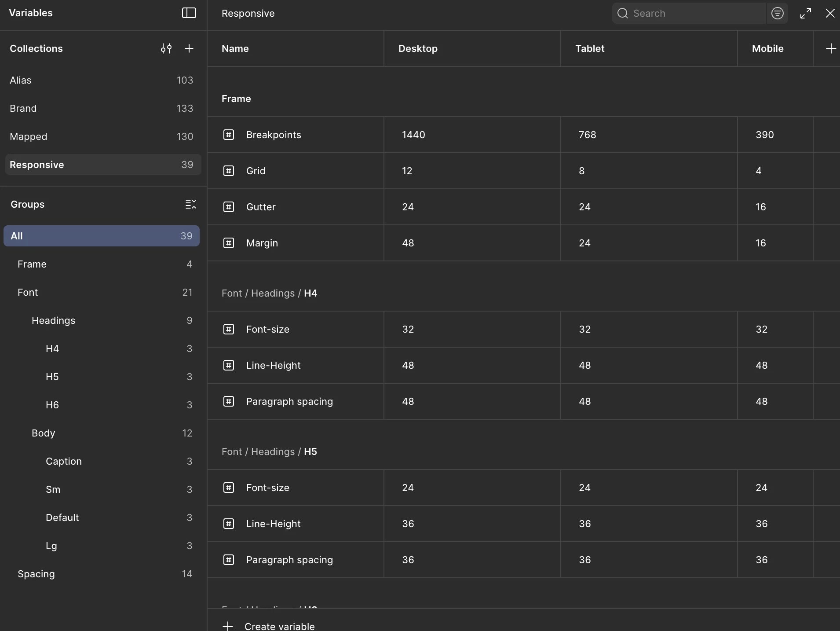This screenshot has height=631, width=840.
Task: Select the H4 Paragraph spacing variable name
Action: (x=289, y=401)
